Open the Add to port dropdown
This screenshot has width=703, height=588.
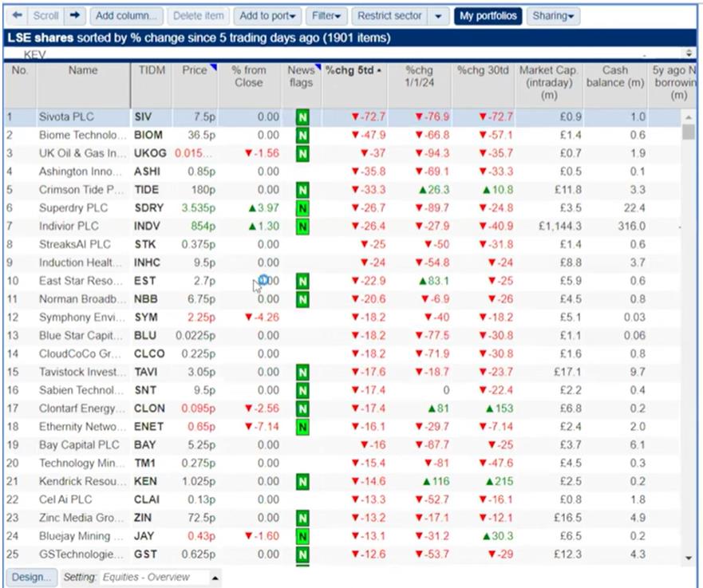coord(267,16)
